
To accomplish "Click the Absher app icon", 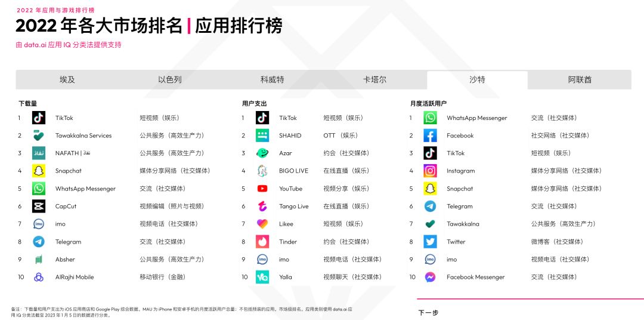I will [39, 259].
